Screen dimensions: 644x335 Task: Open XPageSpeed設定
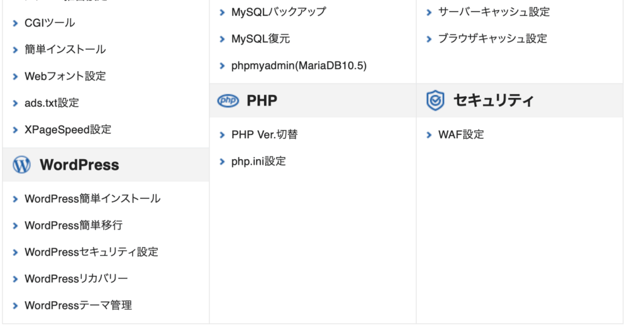(x=68, y=129)
